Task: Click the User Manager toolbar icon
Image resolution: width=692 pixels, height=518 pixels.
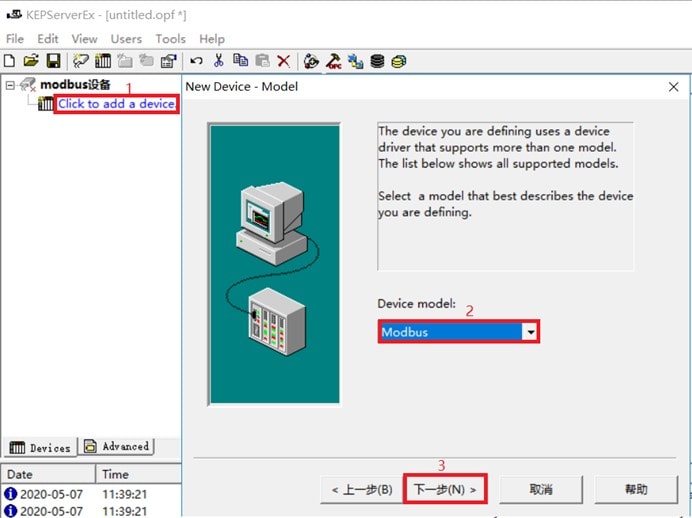Action: click(312, 61)
